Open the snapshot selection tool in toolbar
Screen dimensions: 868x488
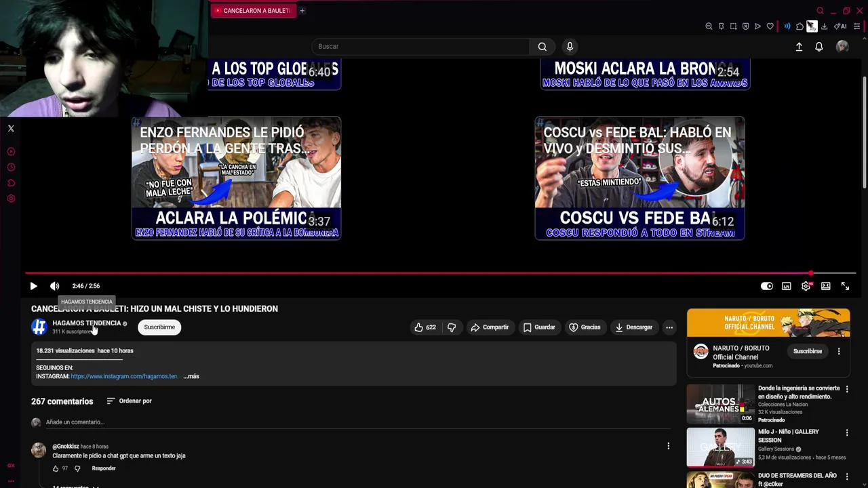[733, 26]
